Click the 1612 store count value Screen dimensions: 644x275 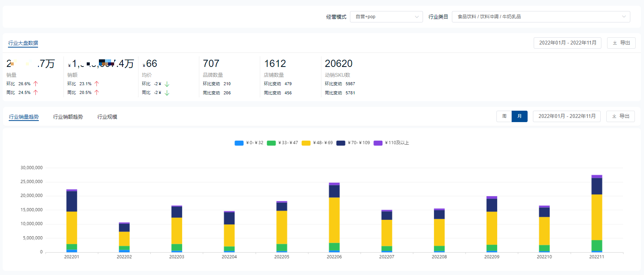pos(275,64)
